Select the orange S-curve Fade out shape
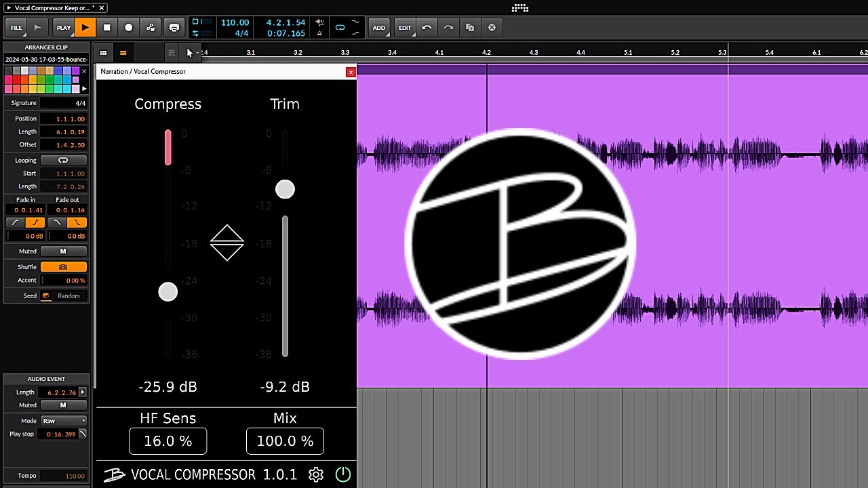The image size is (868, 488). point(77,222)
